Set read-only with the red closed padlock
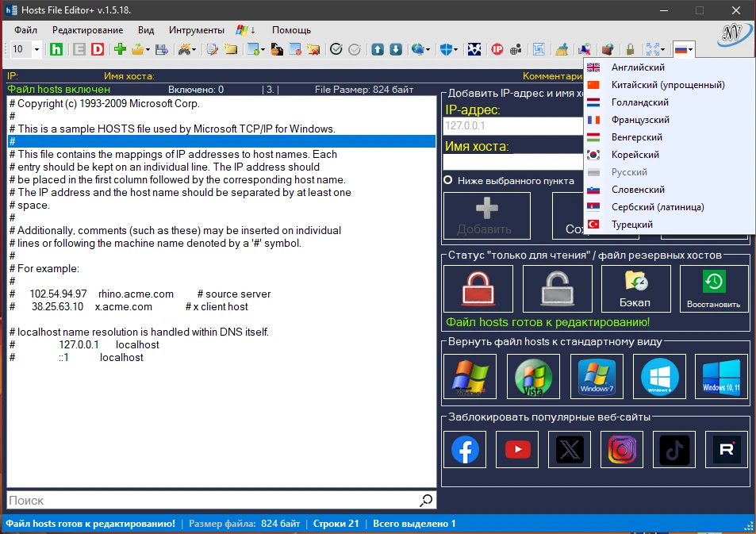Viewport: 756px width, 534px height. point(478,289)
